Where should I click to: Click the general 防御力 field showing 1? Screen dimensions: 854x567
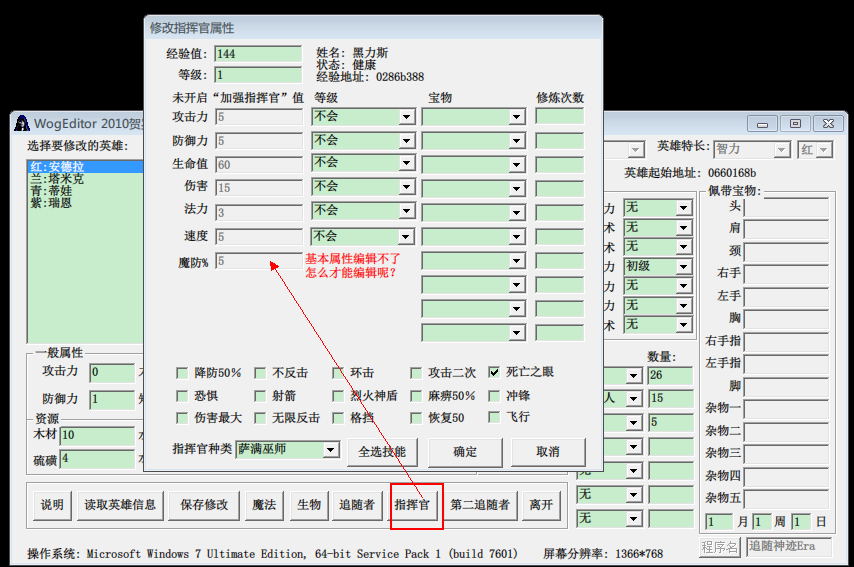pyautogui.click(x=112, y=399)
